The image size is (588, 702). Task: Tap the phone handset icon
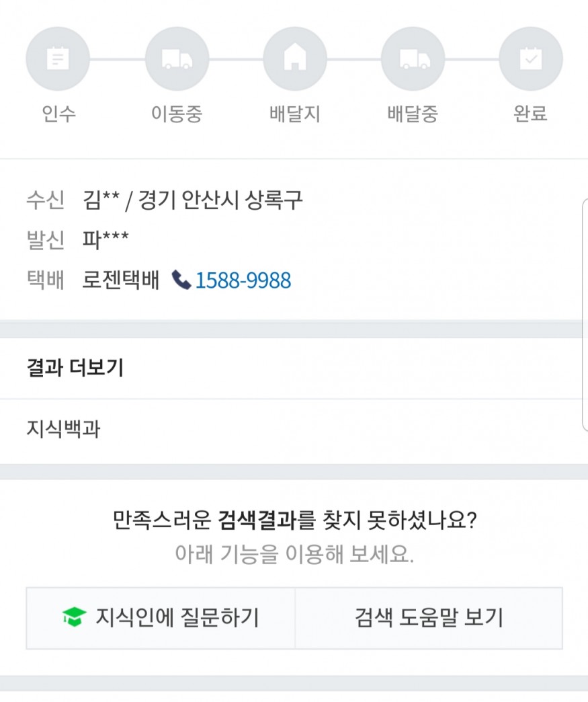[x=181, y=280]
